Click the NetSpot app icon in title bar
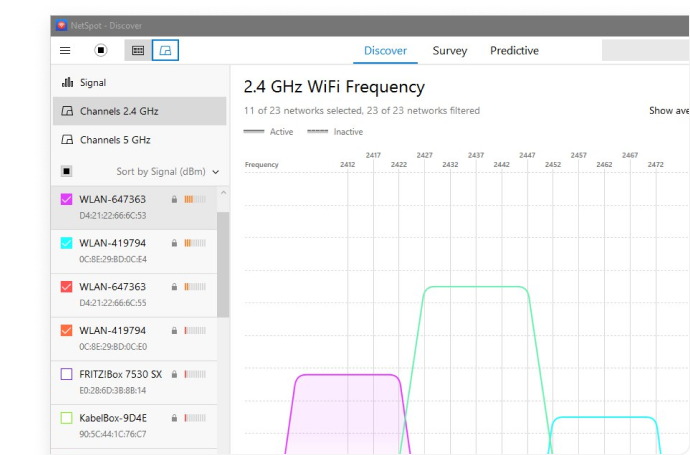 point(62,24)
